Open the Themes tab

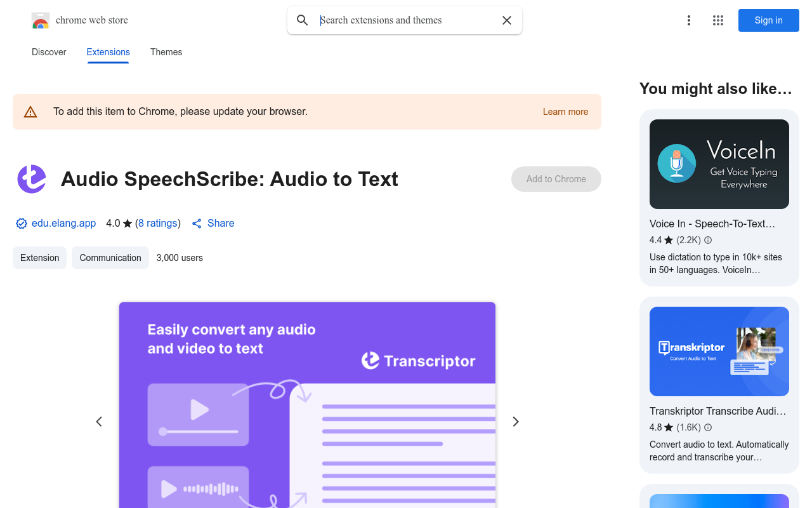point(166,52)
